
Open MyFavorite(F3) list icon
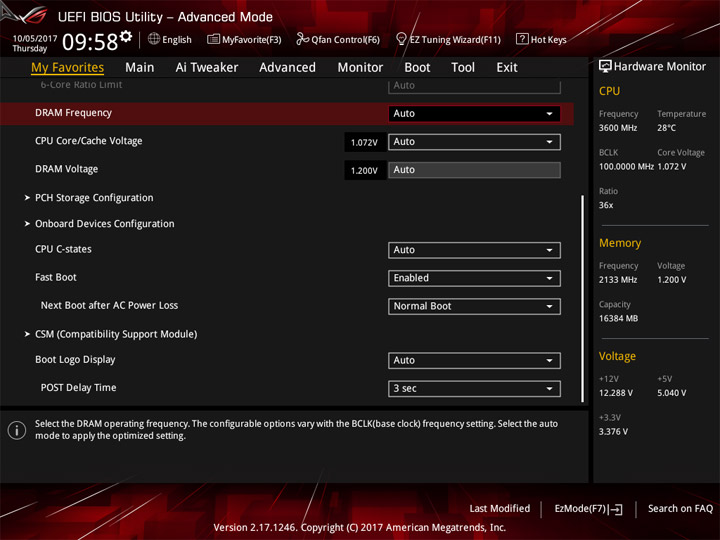coord(213,39)
